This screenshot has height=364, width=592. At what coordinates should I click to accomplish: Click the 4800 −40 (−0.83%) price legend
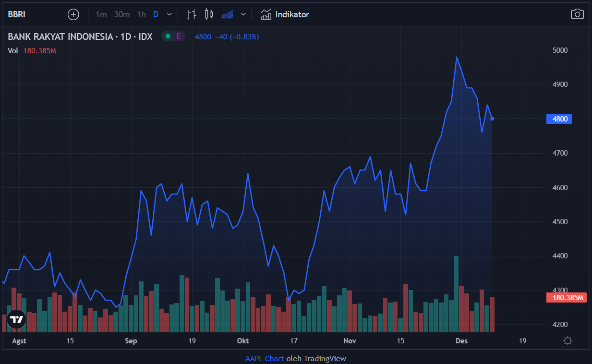click(227, 36)
